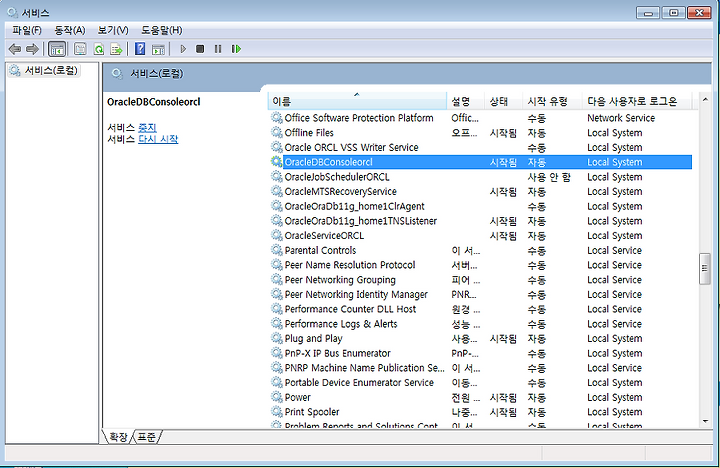Select the Plug and Play service
This screenshot has width=720, height=468.
pos(480,338)
